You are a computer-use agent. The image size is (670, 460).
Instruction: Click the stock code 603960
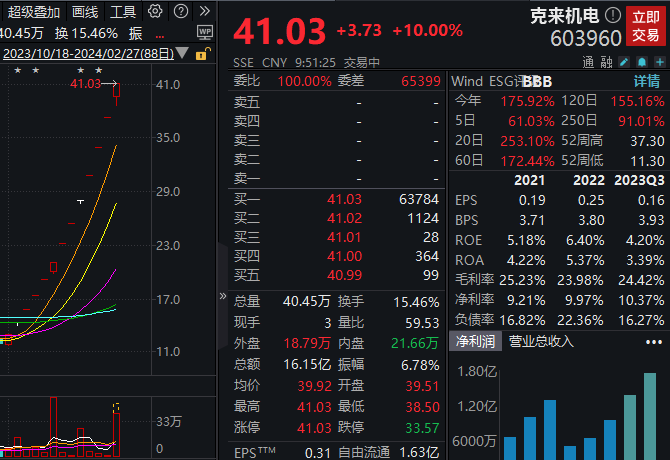[586, 39]
